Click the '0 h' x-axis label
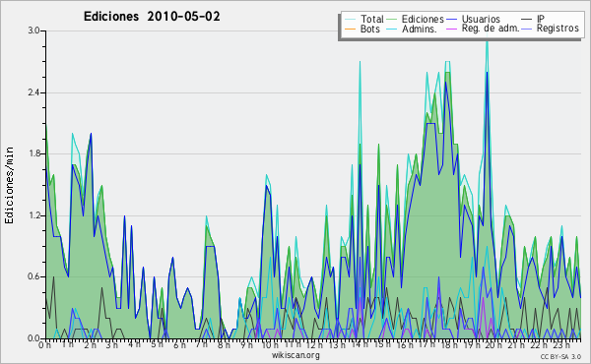The image size is (591, 364). 45,345
